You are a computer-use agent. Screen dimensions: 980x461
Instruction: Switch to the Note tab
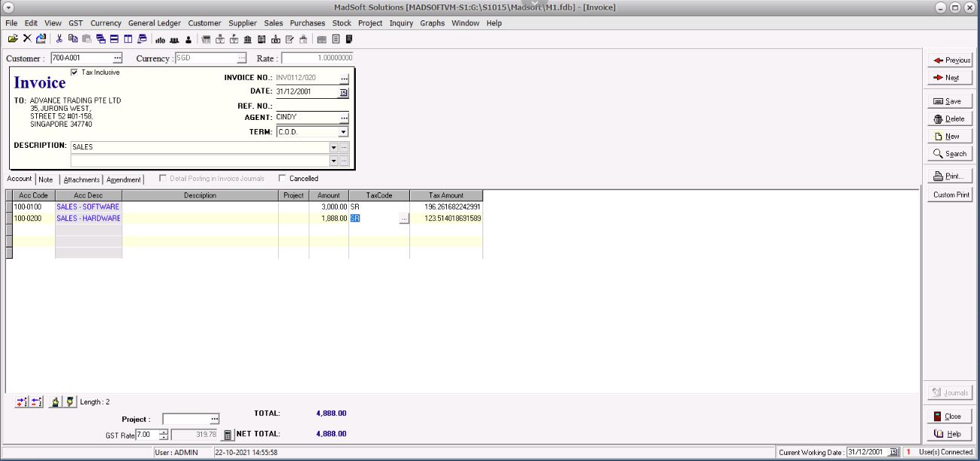click(46, 180)
